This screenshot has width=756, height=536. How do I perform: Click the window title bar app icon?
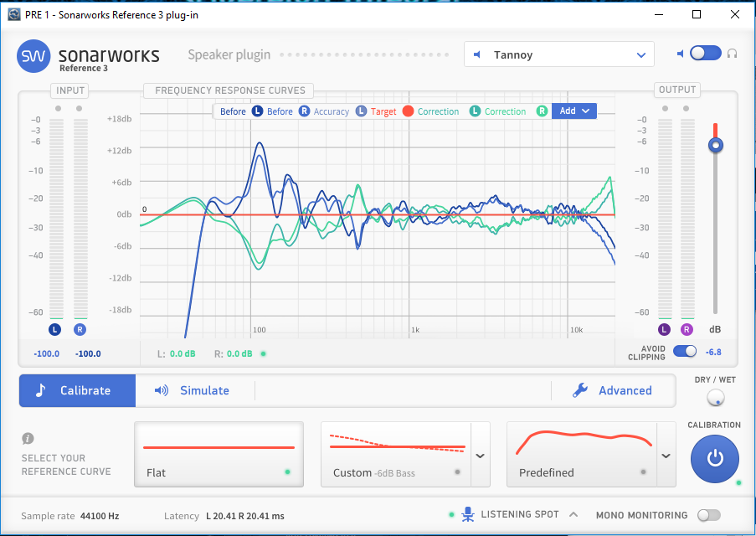coord(14,14)
